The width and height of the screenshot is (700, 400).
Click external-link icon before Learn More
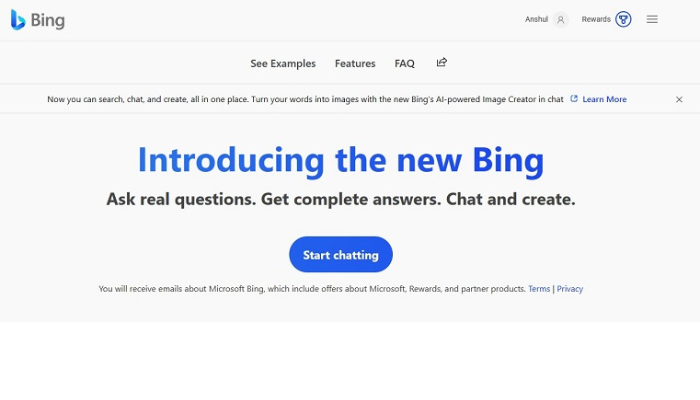pyautogui.click(x=574, y=99)
